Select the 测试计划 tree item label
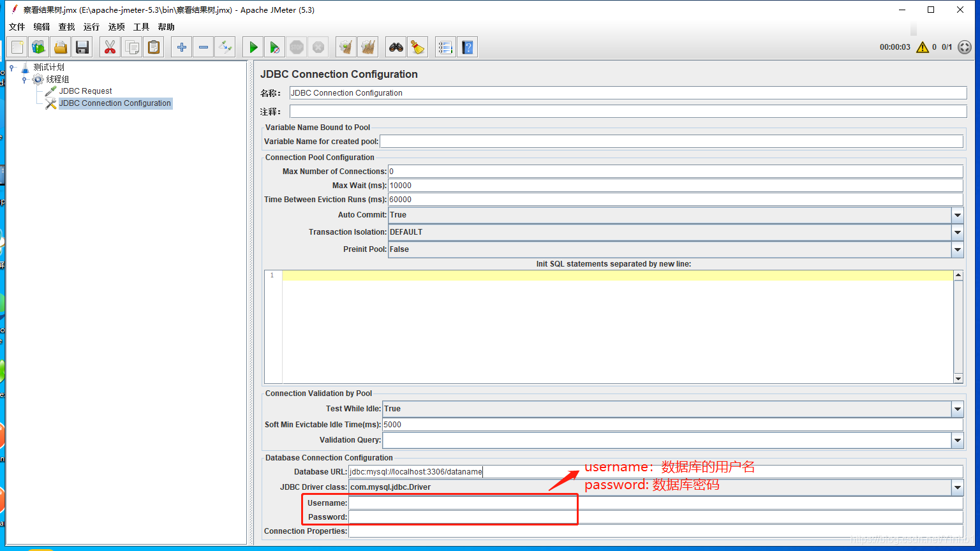The width and height of the screenshot is (980, 551). click(49, 67)
